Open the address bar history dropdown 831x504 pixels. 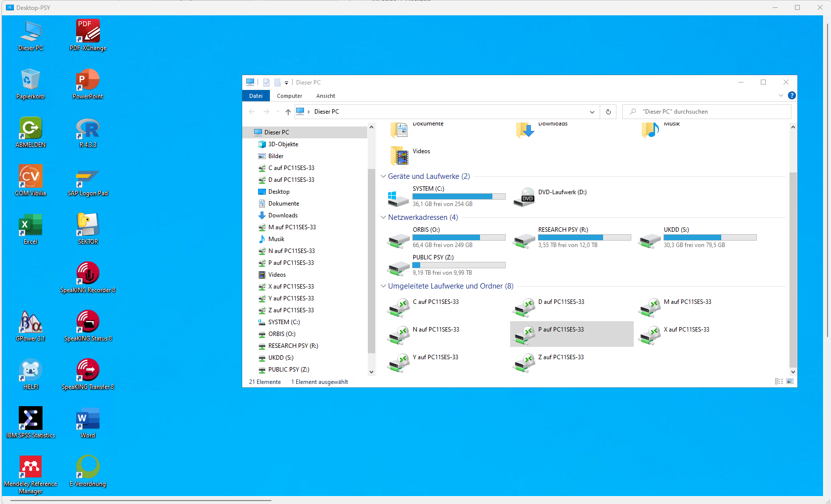pyautogui.click(x=592, y=112)
